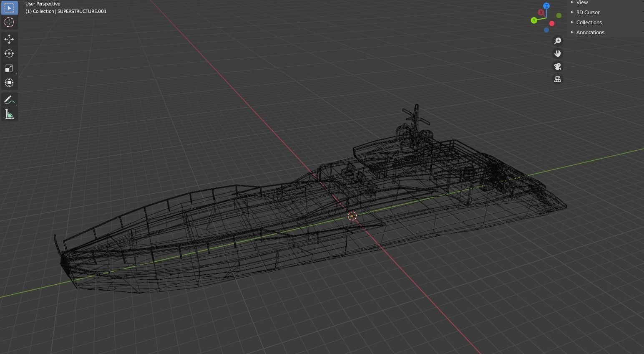Click the pan hand viewport button
This screenshot has height=354, width=644.
(558, 53)
